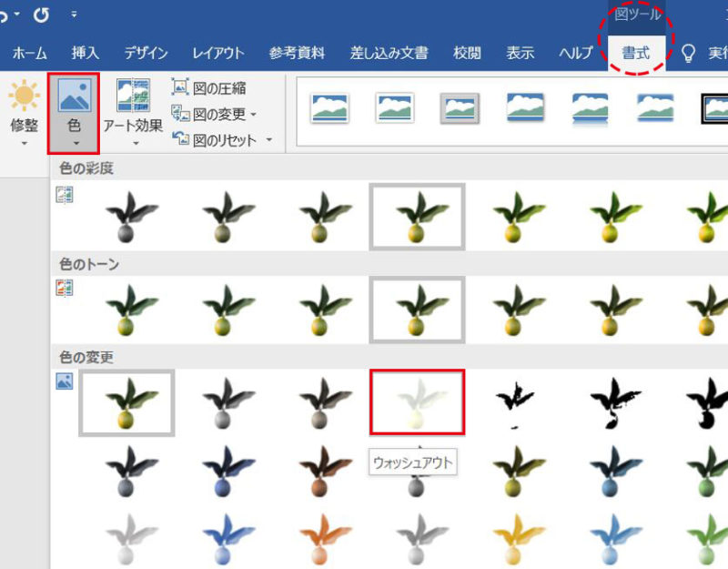The width and height of the screenshot is (728, 569).
Task: Expand the 図の変更 dropdown arrow
Action: point(254,115)
